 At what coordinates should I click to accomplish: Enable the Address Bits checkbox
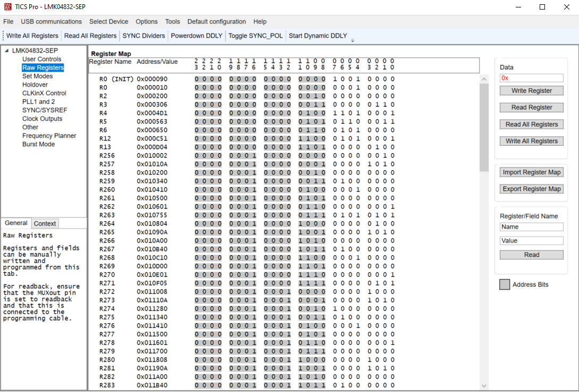(504, 284)
